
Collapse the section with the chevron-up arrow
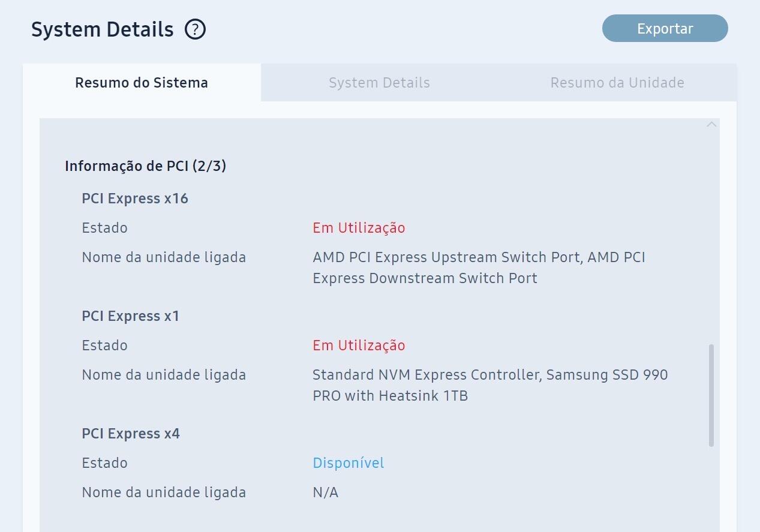tap(711, 125)
